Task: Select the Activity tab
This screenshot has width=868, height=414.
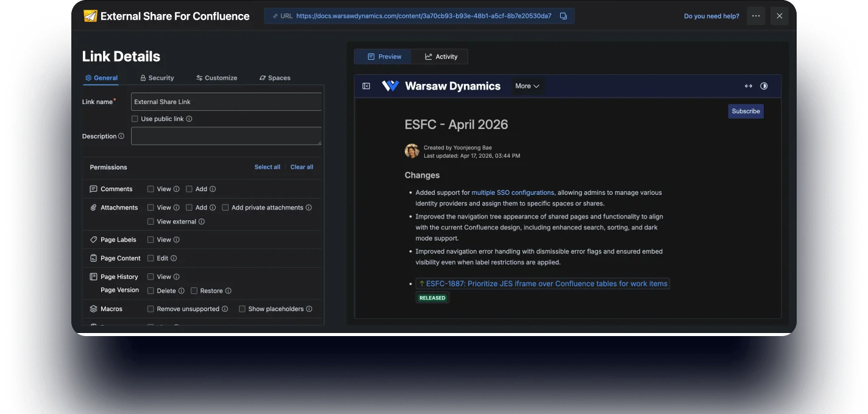Action: tap(441, 57)
